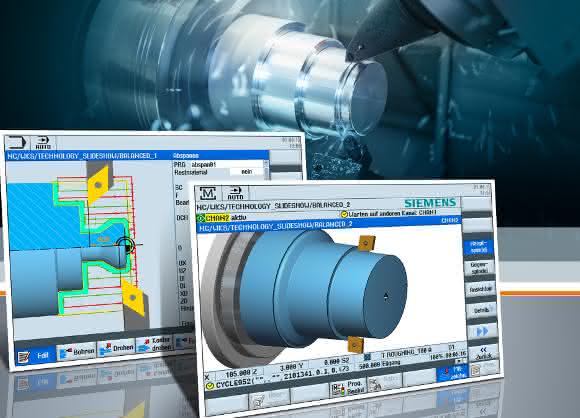This screenshot has height=418, width=580.
Task: Click the document icon softkey at bottom-right corner
Action: click(485, 369)
